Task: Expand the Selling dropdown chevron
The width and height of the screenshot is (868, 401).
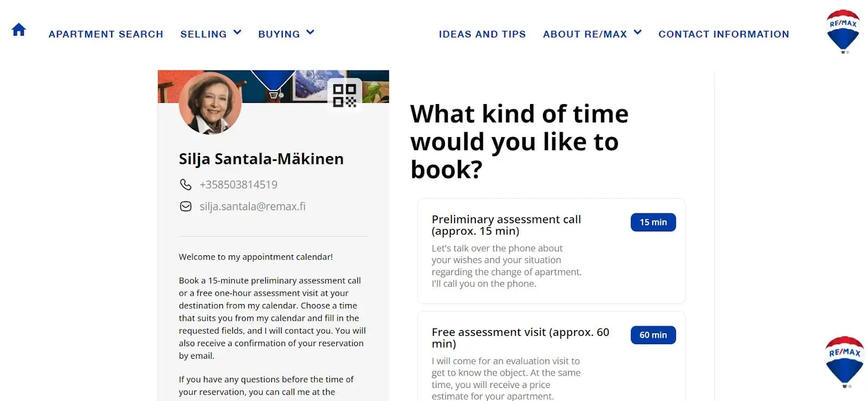Action: tap(237, 33)
